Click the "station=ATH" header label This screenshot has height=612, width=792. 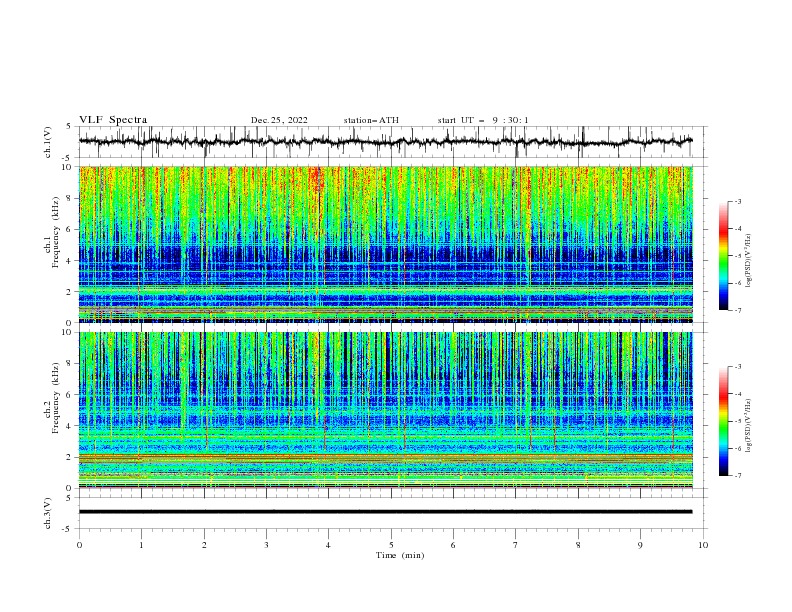(x=371, y=120)
